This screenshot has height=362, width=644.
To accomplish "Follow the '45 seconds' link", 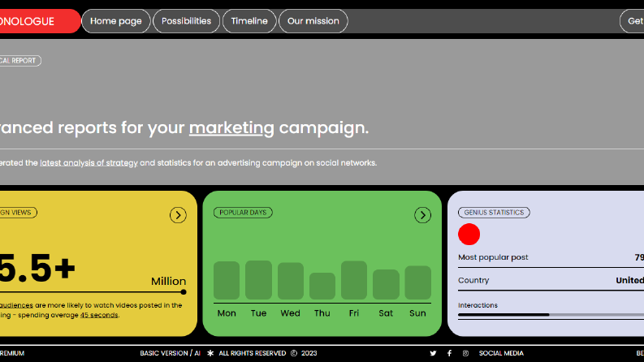I will tap(99, 315).
